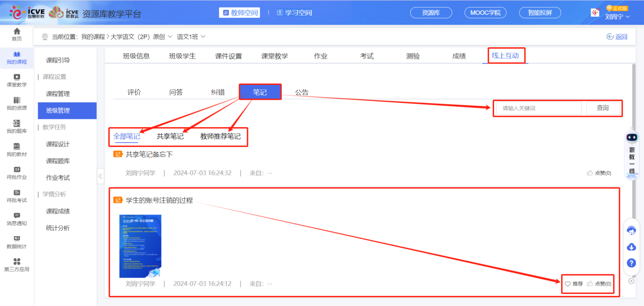Screen dimensions: 644x306
Task: Open the customer service headset icon
Action: click(x=631, y=230)
